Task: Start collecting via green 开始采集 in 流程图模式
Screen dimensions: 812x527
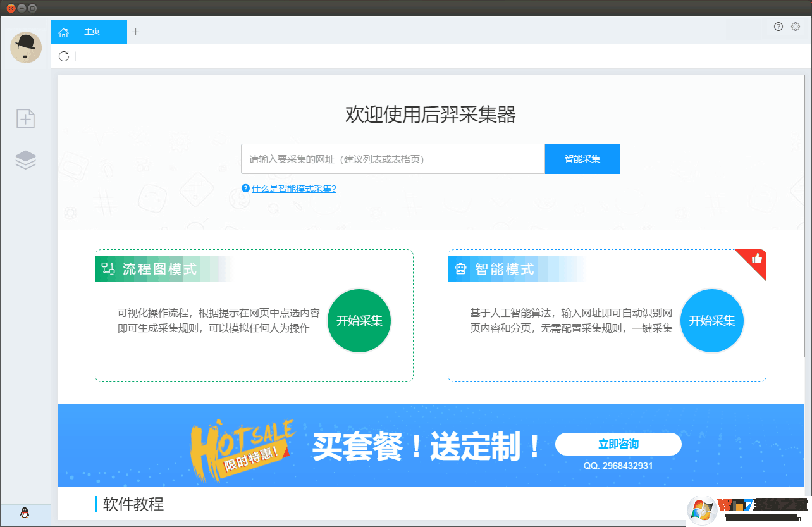Action: 359,321
